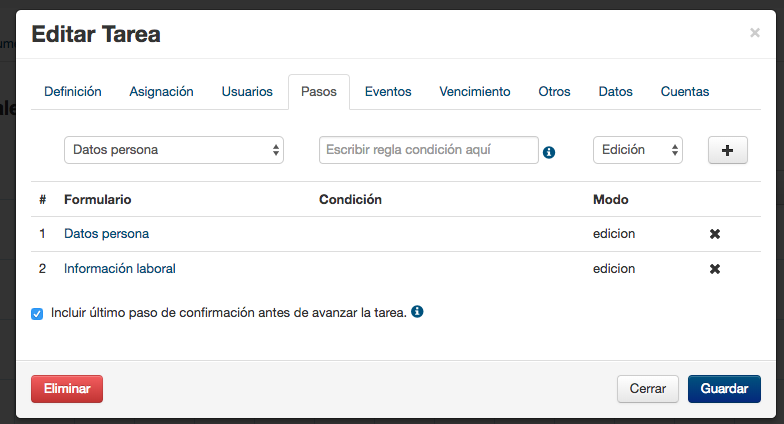Open the Usuarios tab
Viewport: 784px width, 424px height.
point(247,92)
